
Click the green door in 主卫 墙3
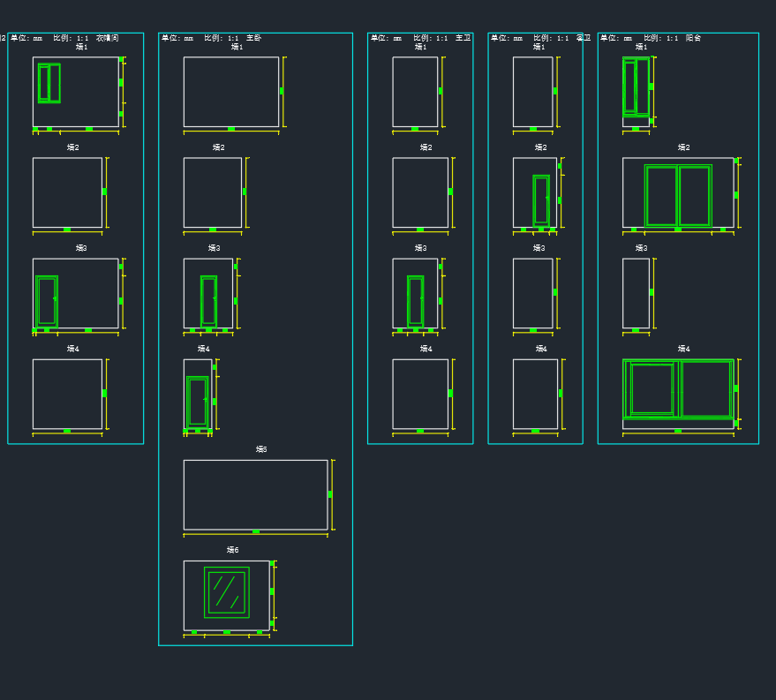tap(415, 301)
